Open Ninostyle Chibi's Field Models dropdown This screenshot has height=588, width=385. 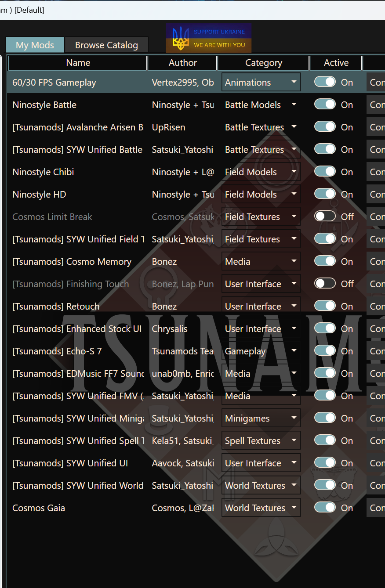tap(261, 172)
